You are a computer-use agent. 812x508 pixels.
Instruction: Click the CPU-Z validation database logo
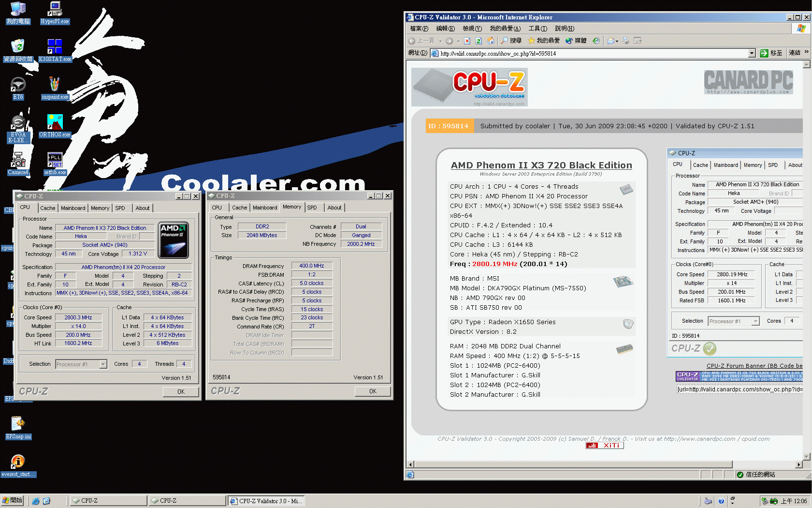[469, 87]
